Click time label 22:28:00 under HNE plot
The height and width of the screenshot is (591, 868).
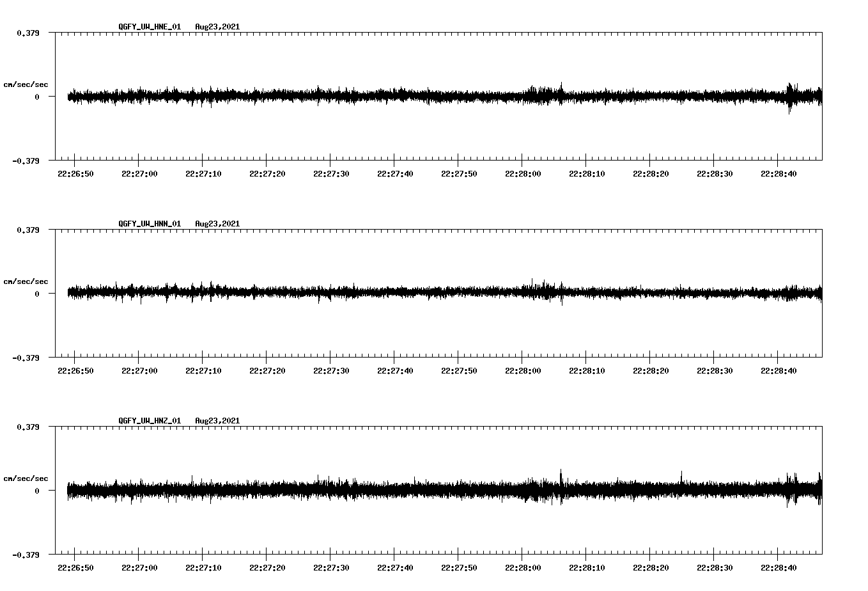523,174
